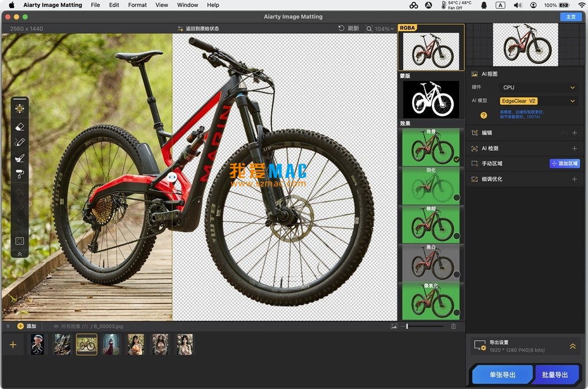Toggle the 羽化 effect circle
The width and height of the screenshot is (588, 389).
[457, 197]
